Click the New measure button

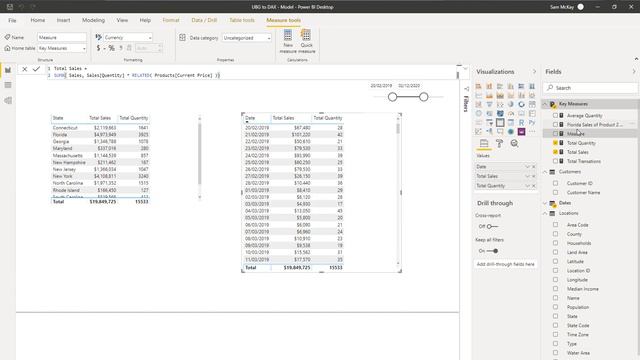[x=288, y=41]
